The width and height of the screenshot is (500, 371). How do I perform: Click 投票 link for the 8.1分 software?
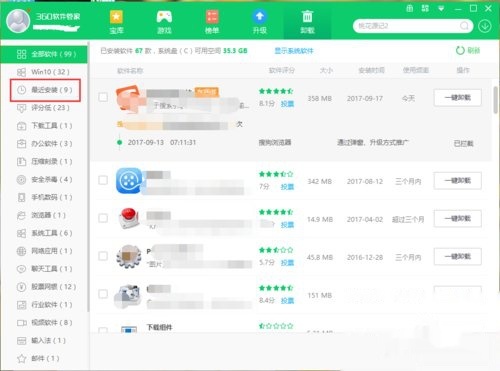287,104
